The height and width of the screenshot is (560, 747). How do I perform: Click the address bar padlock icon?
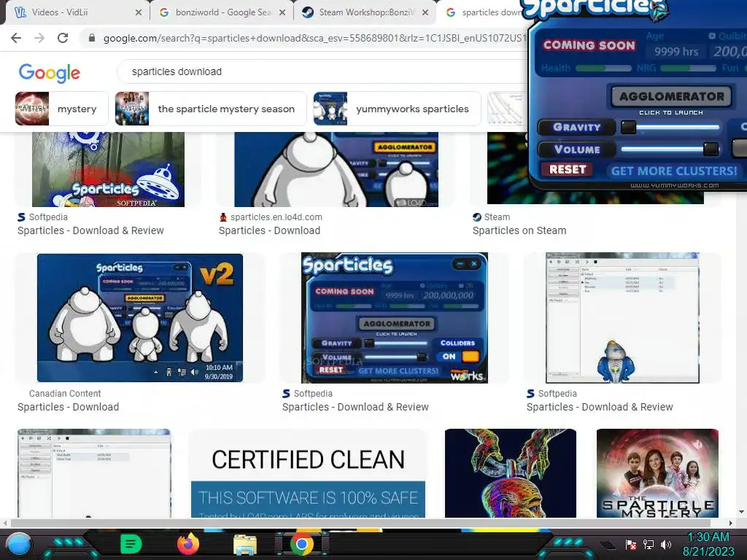point(92,38)
